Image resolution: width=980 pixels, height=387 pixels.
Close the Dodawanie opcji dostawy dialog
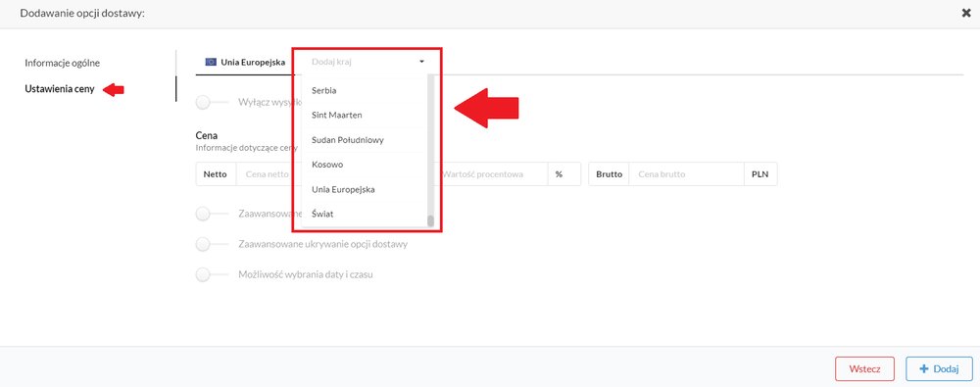[965, 13]
